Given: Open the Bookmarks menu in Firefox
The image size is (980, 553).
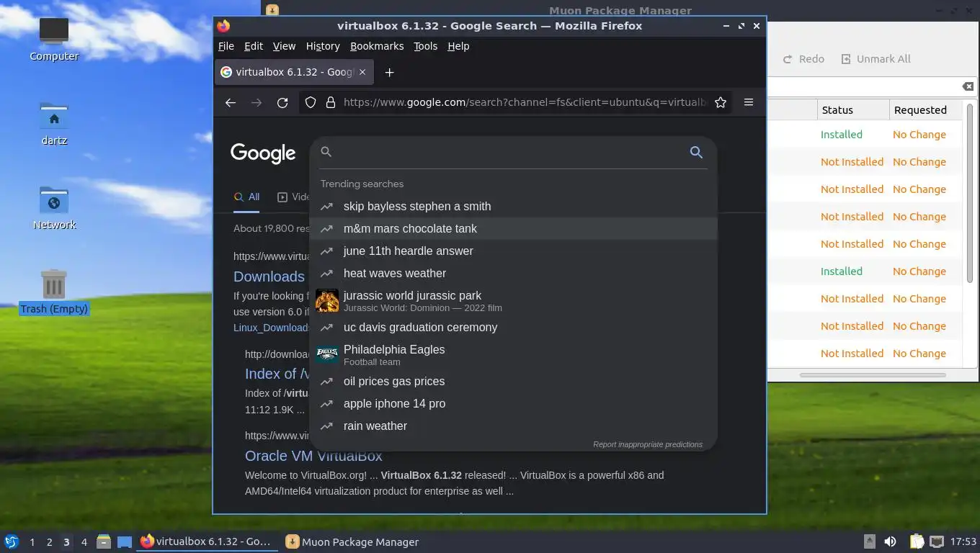Looking at the screenshot, I should pyautogui.click(x=377, y=46).
